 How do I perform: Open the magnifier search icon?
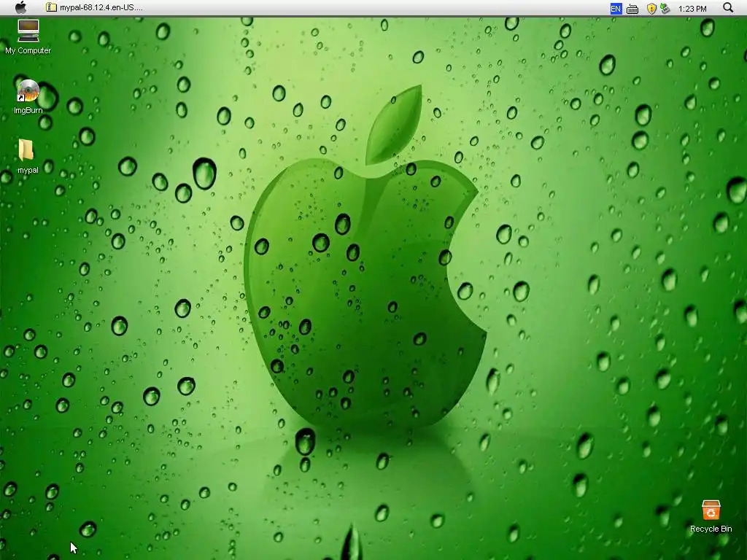(x=728, y=7)
